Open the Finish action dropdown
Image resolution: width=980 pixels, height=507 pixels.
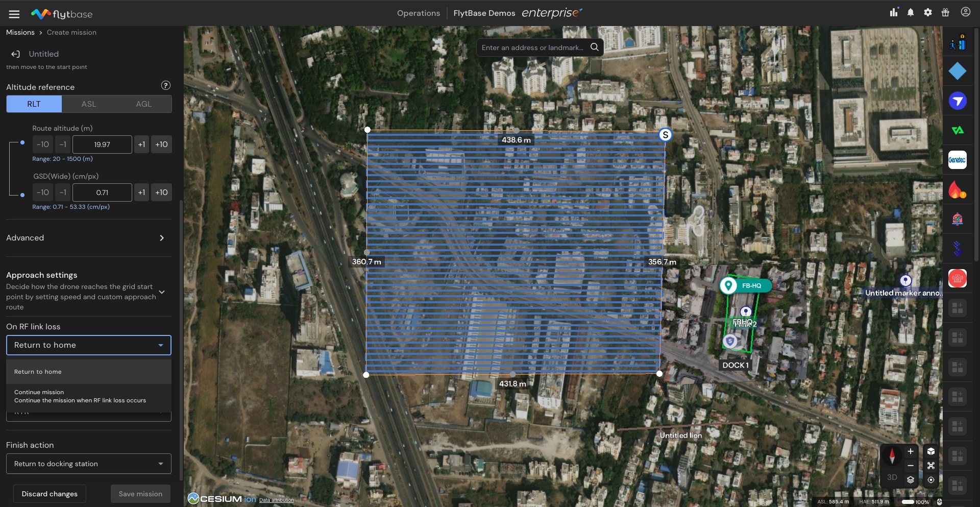point(88,464)
